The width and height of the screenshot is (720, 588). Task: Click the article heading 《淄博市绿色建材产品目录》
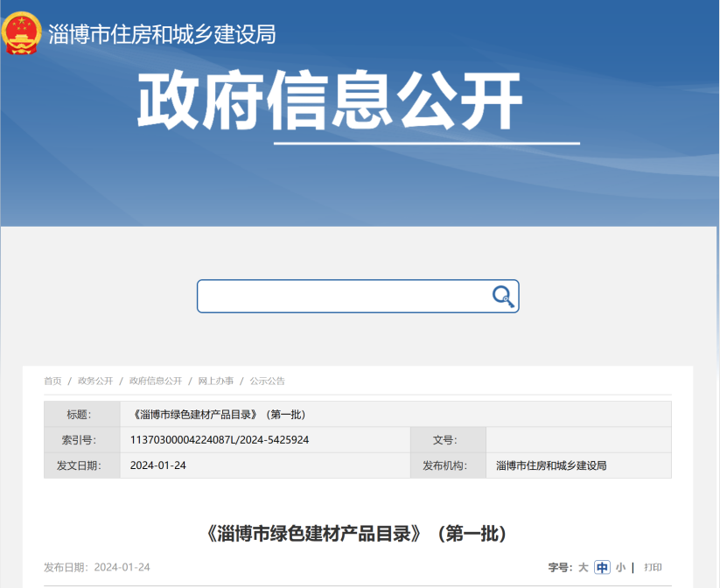pos(356,534)
